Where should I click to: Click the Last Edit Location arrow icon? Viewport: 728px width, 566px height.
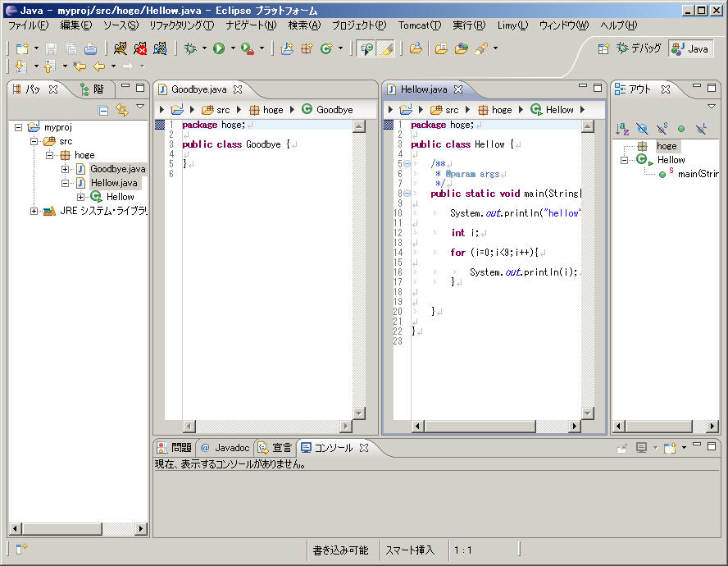tap(80, 66)
